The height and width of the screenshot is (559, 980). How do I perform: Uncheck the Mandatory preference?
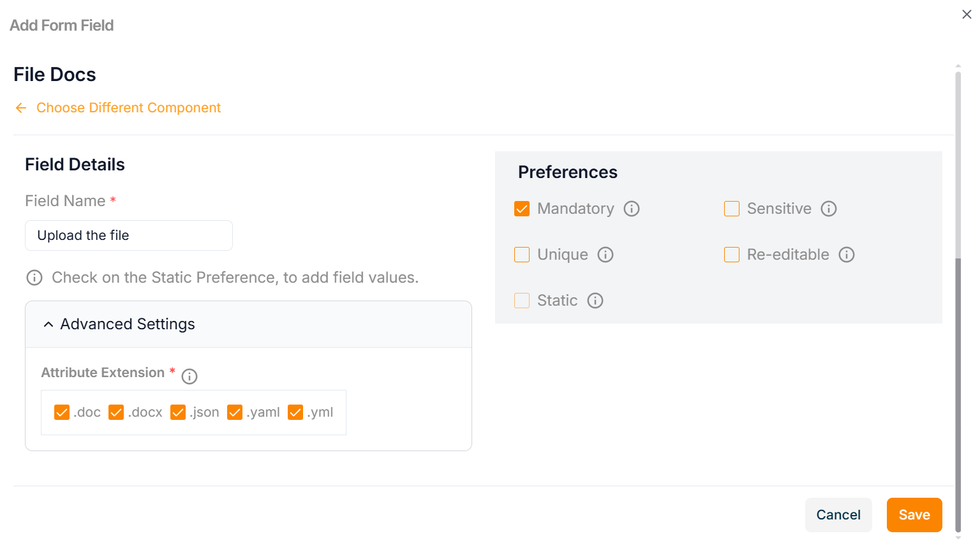522,209
